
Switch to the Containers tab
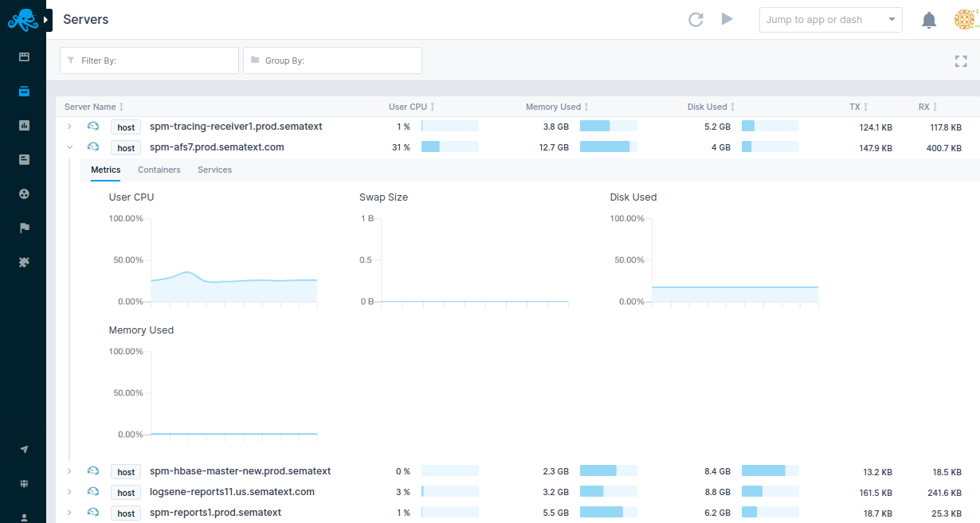tap(159, 170)
